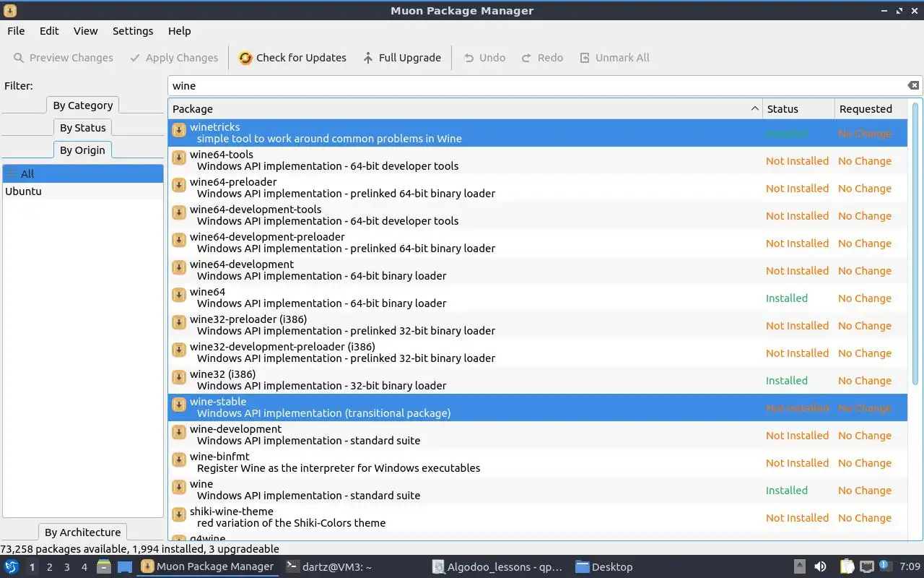Sort by the Requested column header
Screen dimensions: 924x578
pyautogui.click(x=873, y=108)
